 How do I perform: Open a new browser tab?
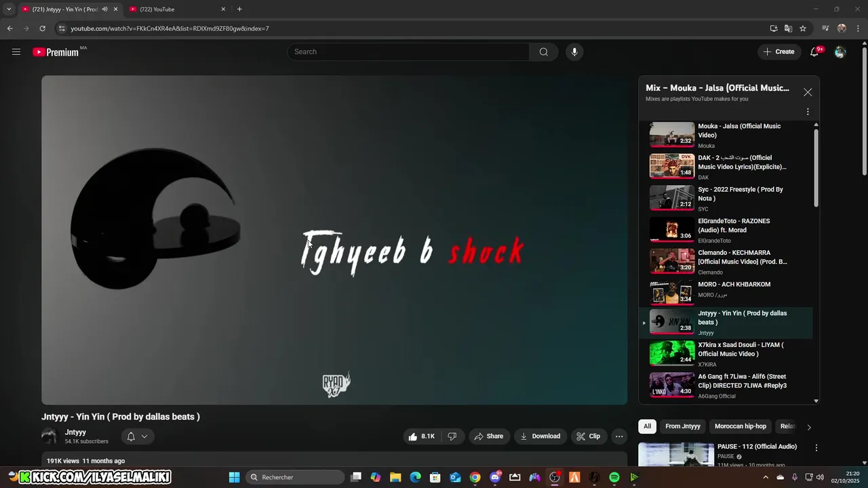click(x=239, y=9)
